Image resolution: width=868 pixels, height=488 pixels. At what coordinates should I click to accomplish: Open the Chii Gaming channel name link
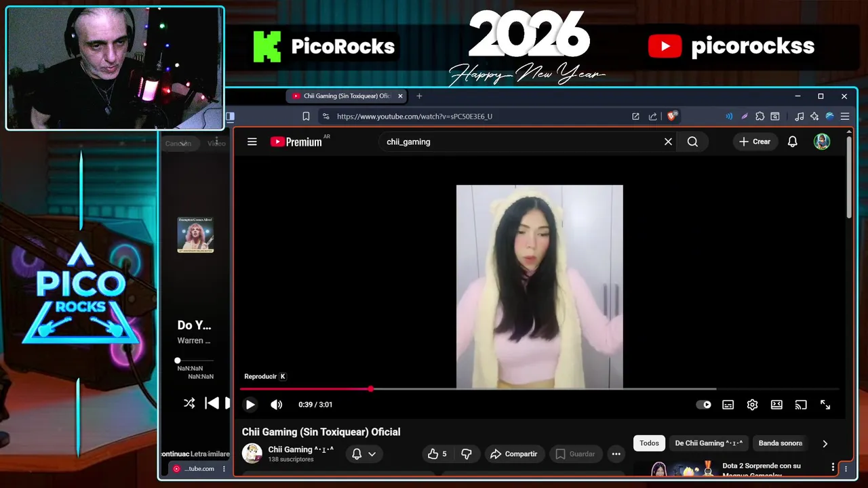(300, 449)
